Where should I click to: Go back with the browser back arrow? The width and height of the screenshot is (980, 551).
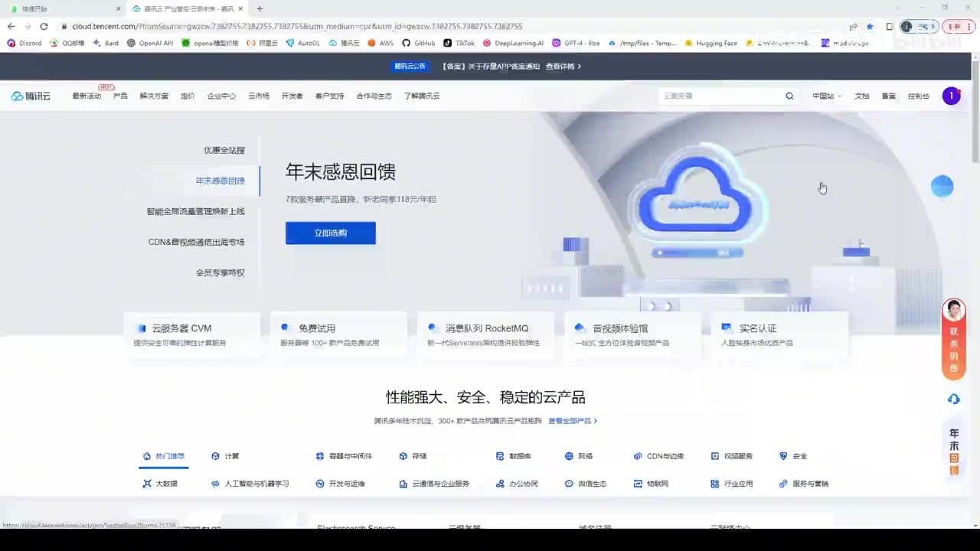click(11, 26)
